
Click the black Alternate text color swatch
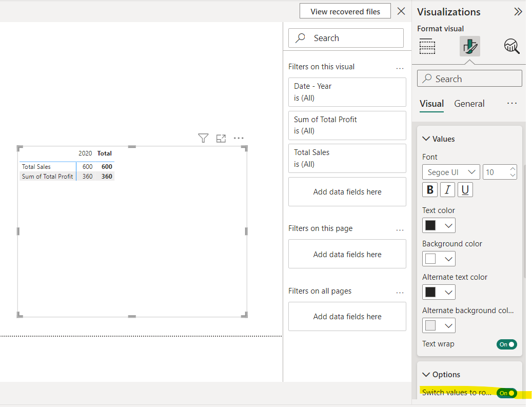(430, 292)
